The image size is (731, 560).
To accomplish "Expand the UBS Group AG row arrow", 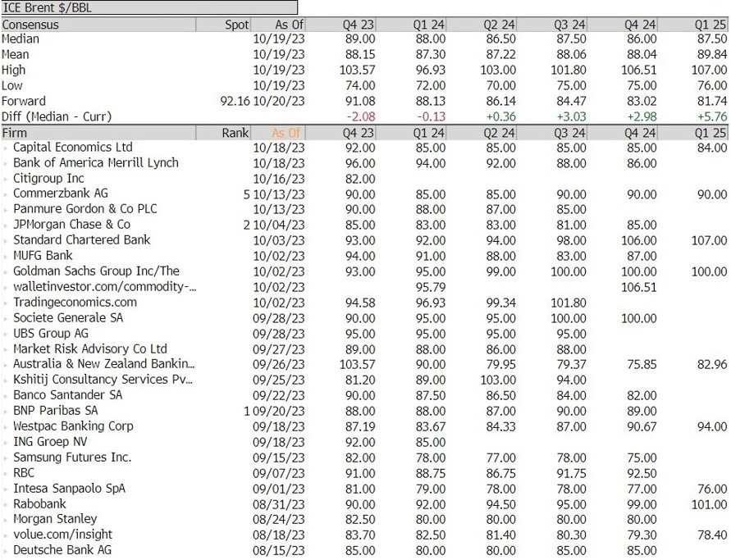I will coord(6,334).
